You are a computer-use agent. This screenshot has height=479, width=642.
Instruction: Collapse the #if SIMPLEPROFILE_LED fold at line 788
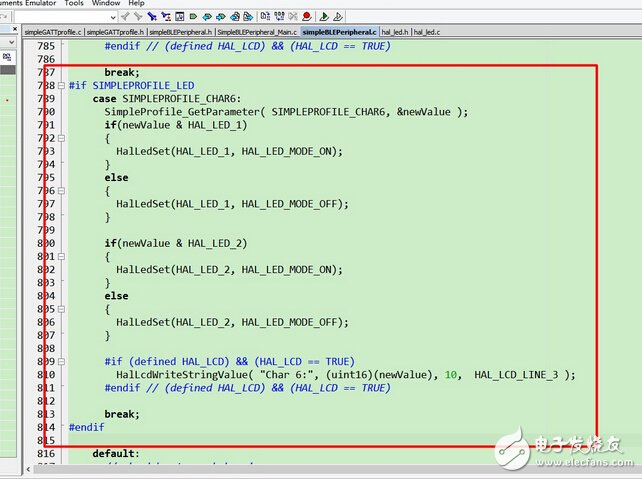62,87
